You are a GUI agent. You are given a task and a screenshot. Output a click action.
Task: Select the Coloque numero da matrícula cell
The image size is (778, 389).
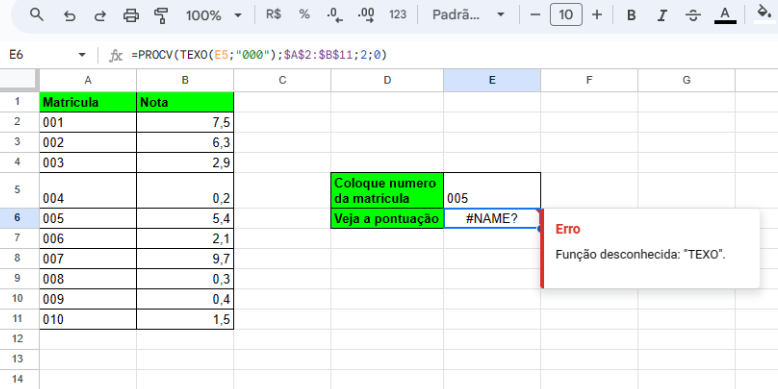coord(387,191)
